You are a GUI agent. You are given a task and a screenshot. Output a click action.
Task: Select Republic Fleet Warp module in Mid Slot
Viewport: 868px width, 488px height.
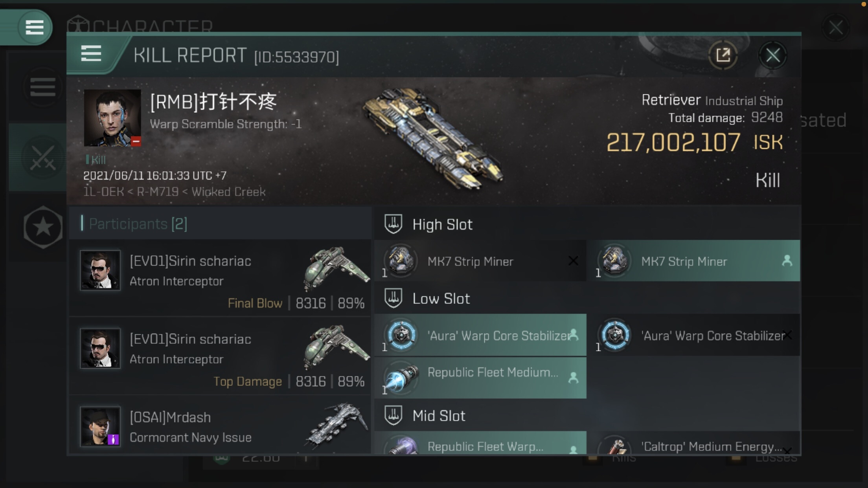pyautogui.click(x=480, y=443)
